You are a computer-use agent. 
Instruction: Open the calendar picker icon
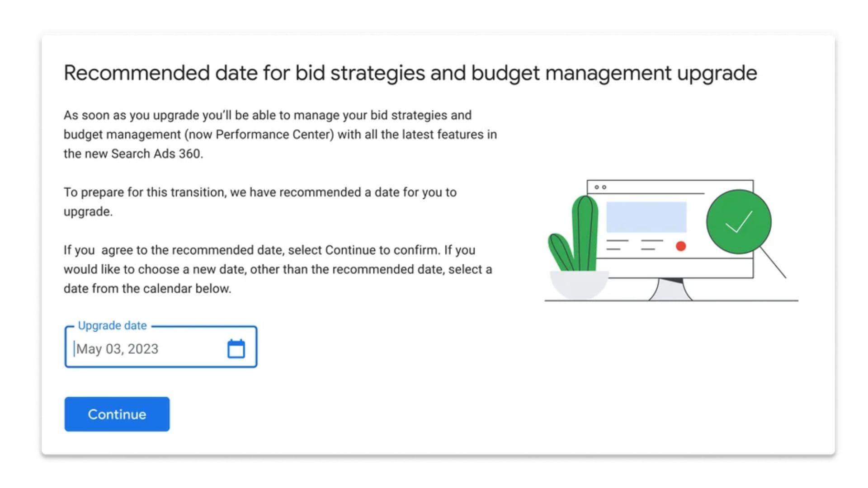[236, 349]
